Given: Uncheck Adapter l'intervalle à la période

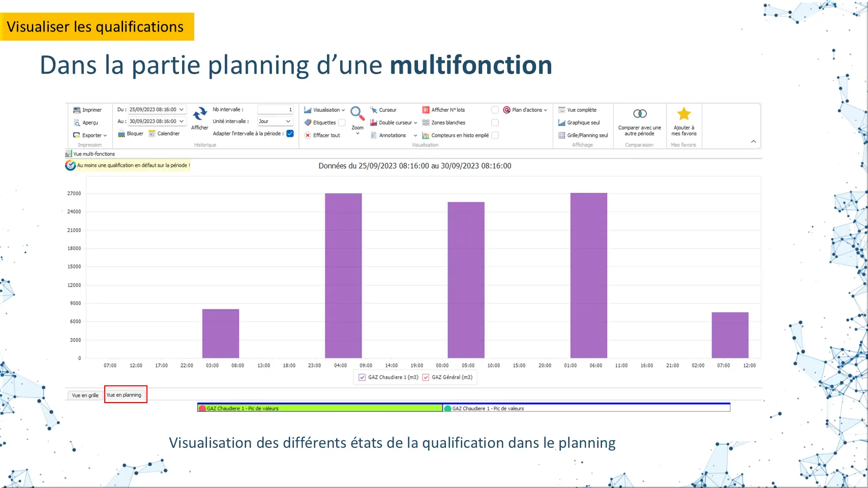Looking at the screenshot, I should (290, 134).
